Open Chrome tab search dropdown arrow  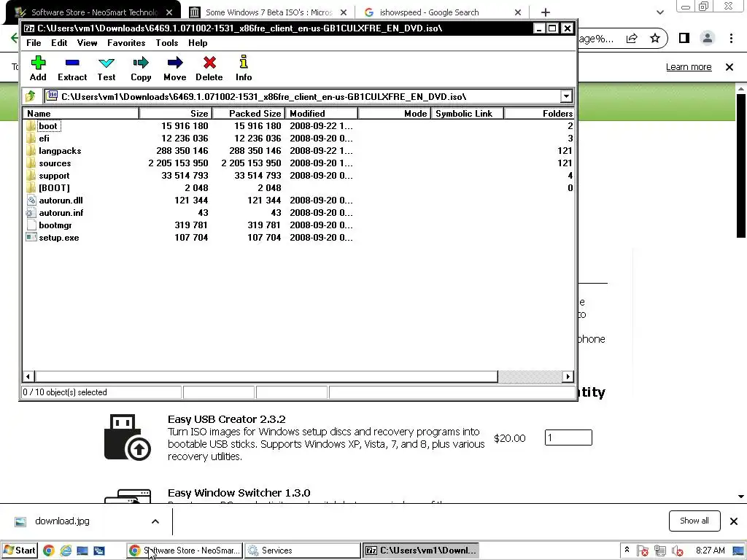[x=659, y=12]
